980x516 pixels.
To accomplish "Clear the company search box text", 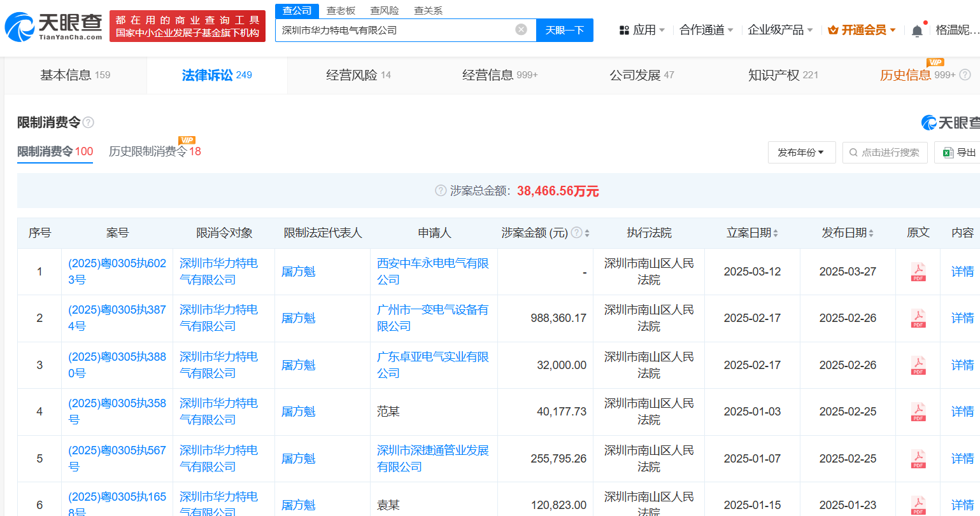I will coord(521,29).
